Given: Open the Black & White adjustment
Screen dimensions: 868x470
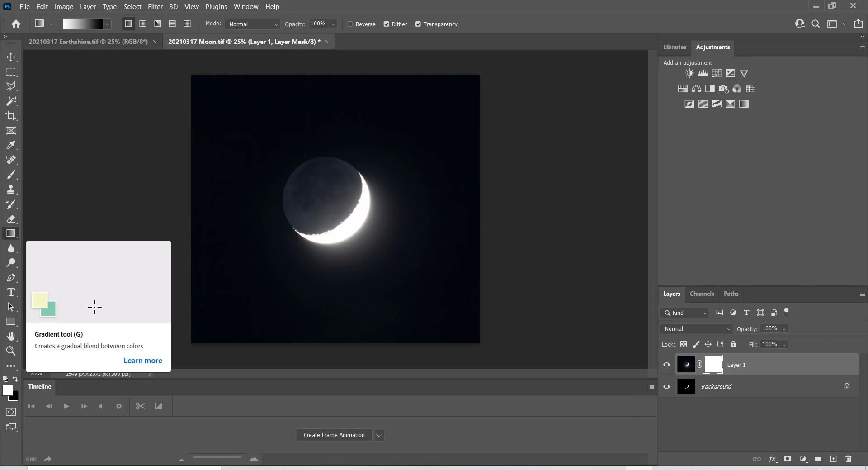Looking at the screenshot, I should pos(710,89).
